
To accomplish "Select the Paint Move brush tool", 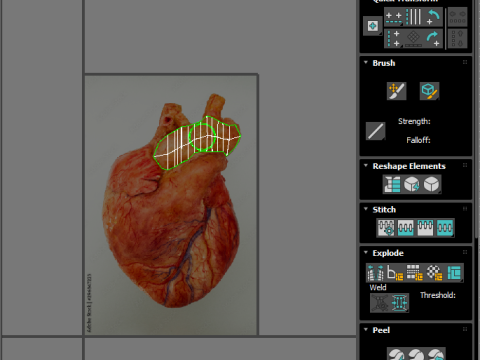I will [x=397, y=91].
